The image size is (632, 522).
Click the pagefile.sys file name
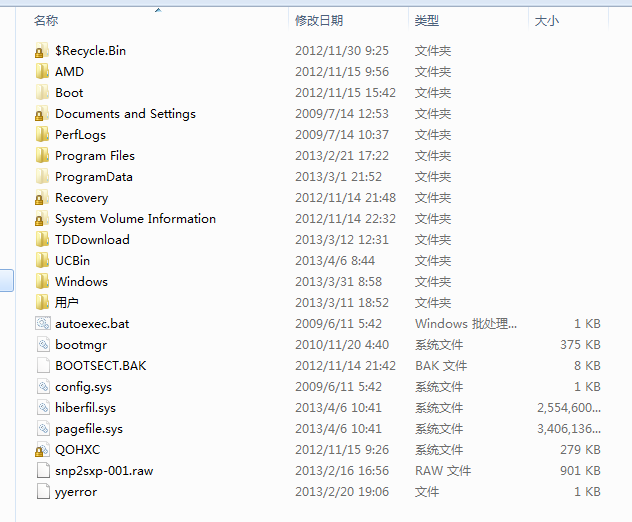tap(89, 429)
